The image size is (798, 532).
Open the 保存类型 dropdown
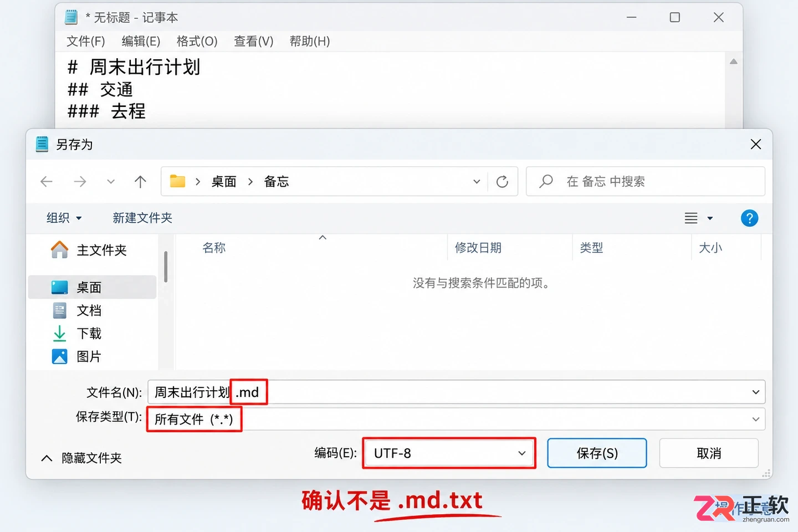(x=457, y=419)
